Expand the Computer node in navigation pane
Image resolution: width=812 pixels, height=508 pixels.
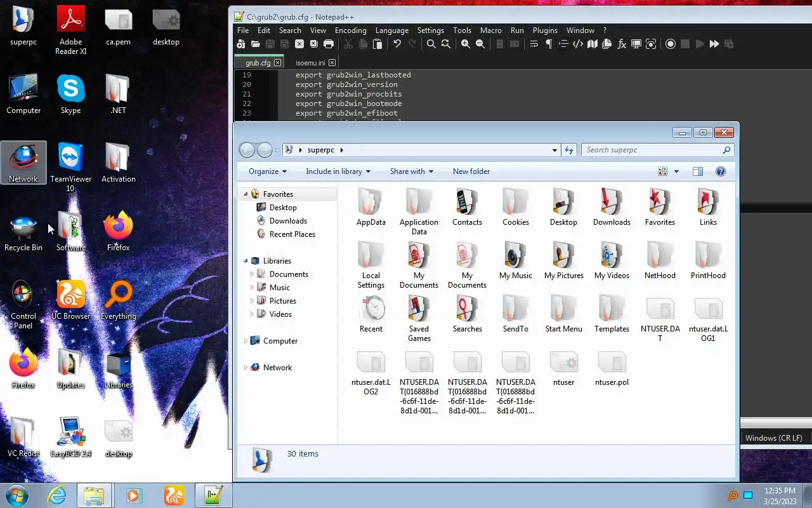tap(246, 341)
